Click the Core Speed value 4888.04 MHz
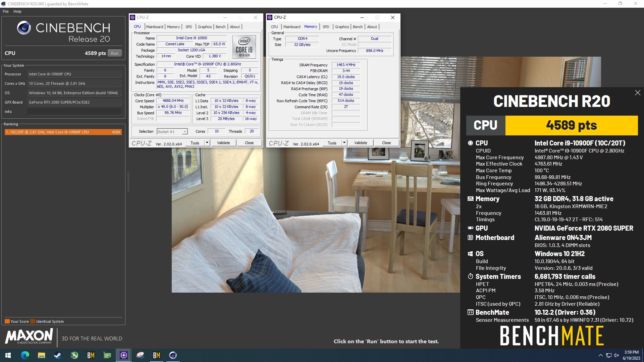The height and width of the screenshot is (362, 644). 173,101
